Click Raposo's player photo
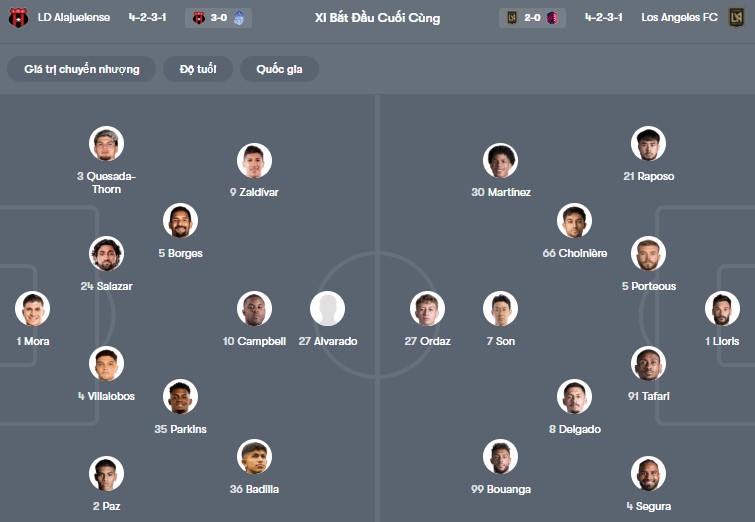The image size is (755, 522). [x=648, y=144]
